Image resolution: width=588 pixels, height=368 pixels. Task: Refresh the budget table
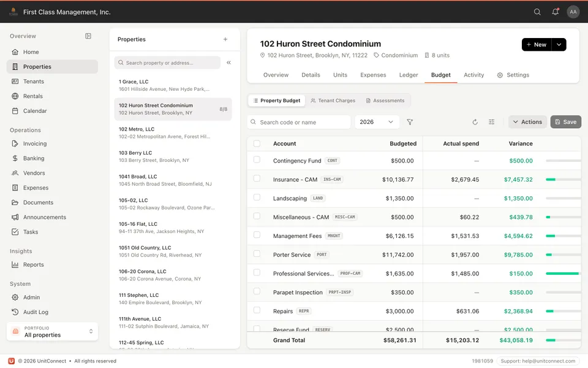475,122
